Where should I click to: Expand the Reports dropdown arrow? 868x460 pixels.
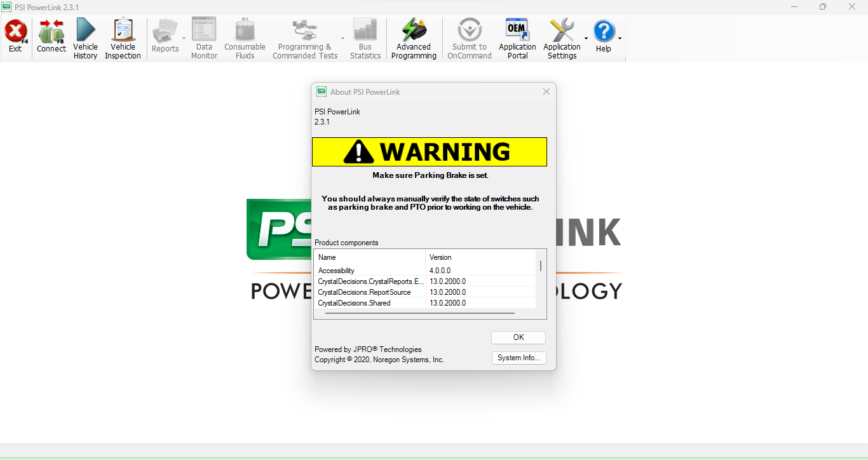point(184,38)
